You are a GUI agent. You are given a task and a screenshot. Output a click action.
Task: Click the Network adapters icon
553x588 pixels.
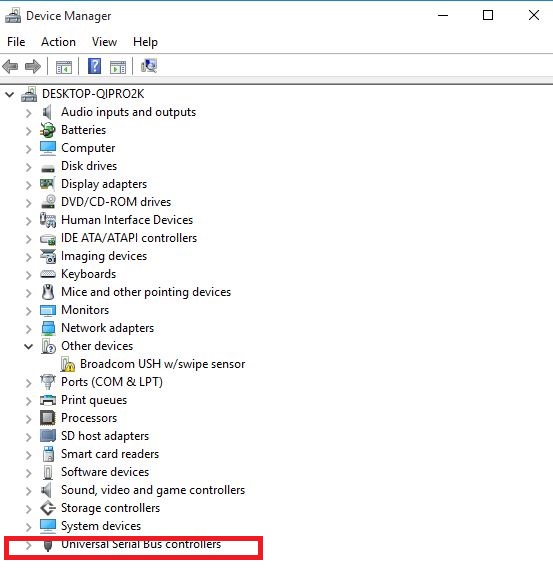point(48,328)
